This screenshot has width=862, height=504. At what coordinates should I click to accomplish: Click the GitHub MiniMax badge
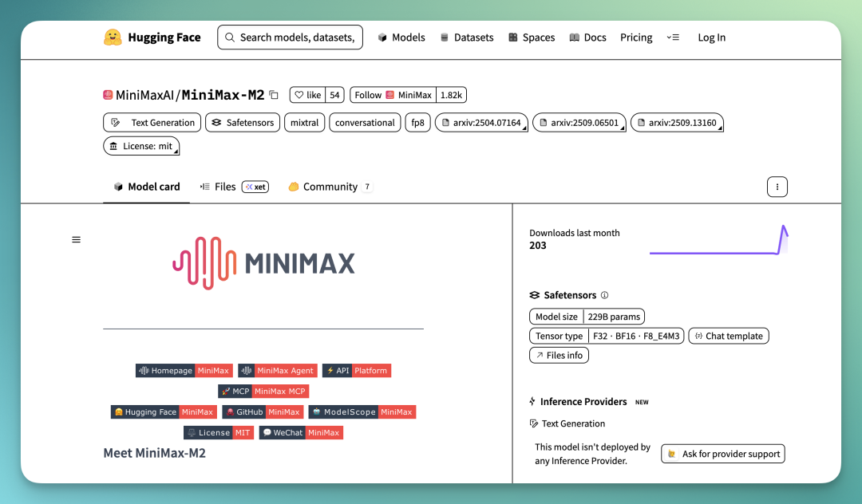(x=263, y=412)
